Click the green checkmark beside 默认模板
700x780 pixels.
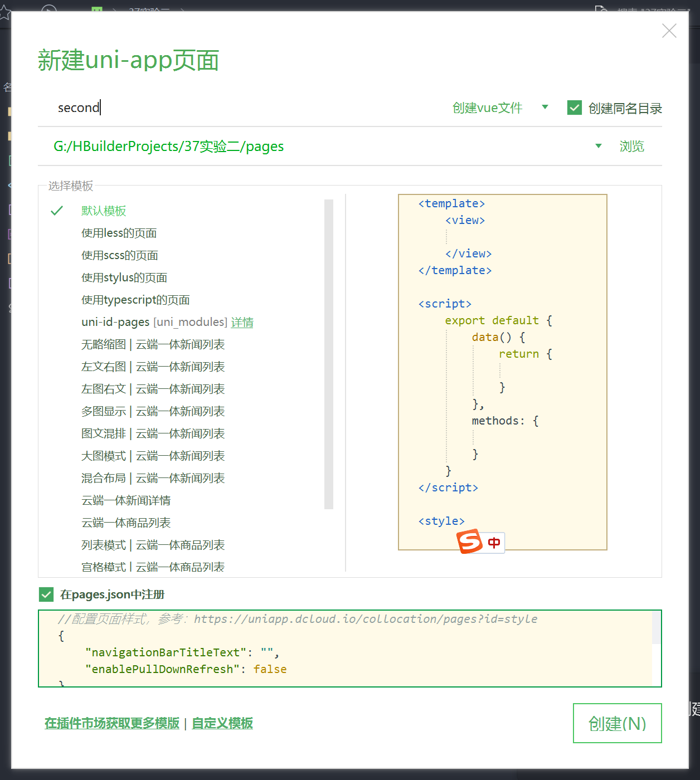point(57,211)
